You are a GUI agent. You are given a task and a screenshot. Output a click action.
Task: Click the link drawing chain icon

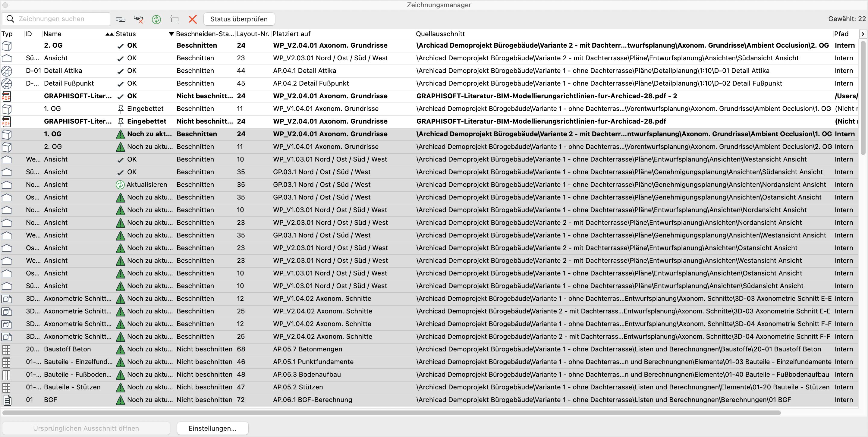pos(120,19)
